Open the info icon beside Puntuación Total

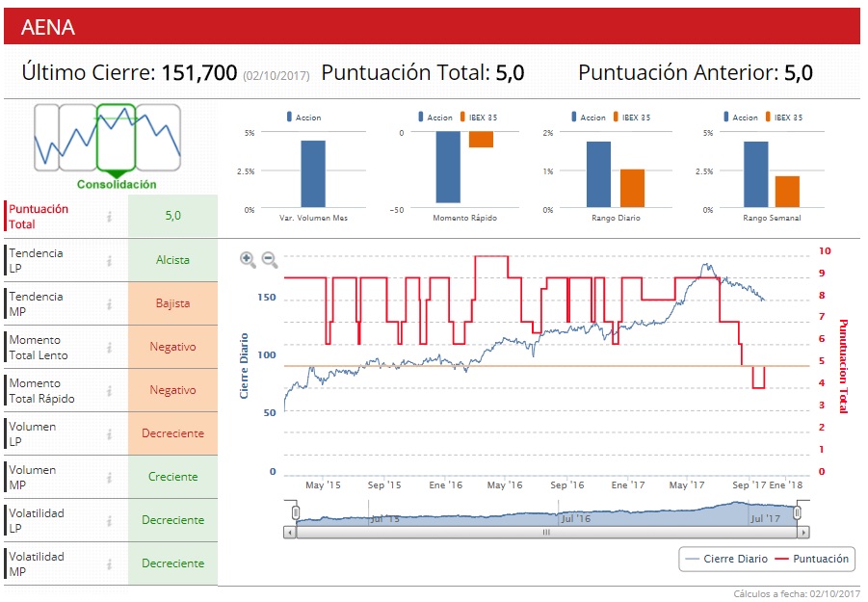pos(110,217)
